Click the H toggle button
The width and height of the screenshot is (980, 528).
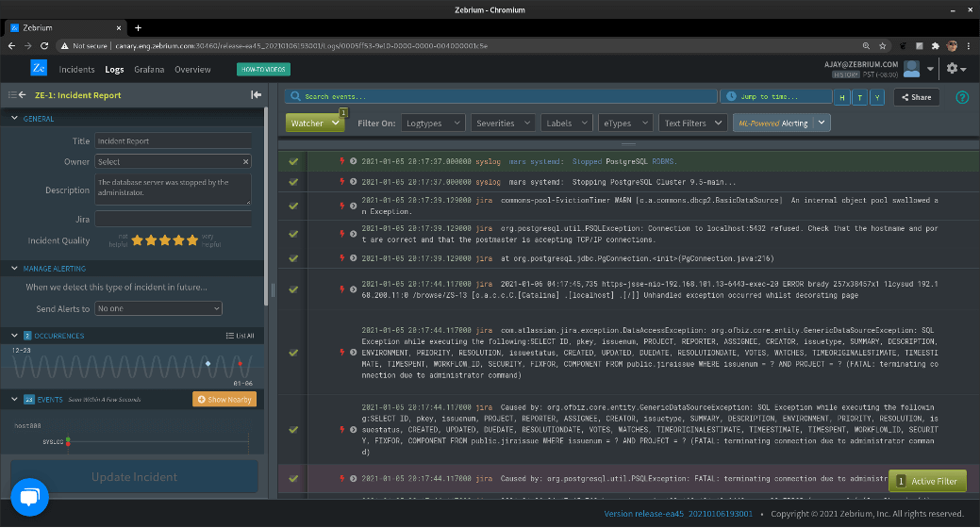842,97
